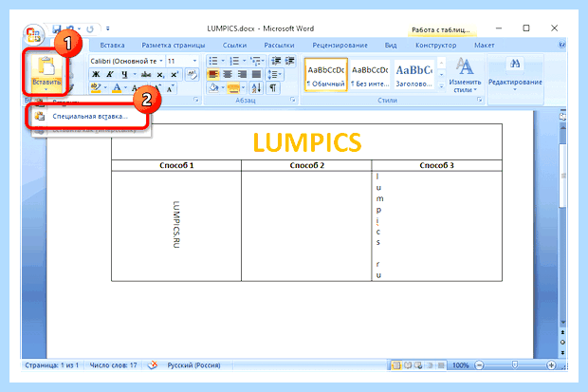Align text right
Screen dimensions: 588x392
242,74
